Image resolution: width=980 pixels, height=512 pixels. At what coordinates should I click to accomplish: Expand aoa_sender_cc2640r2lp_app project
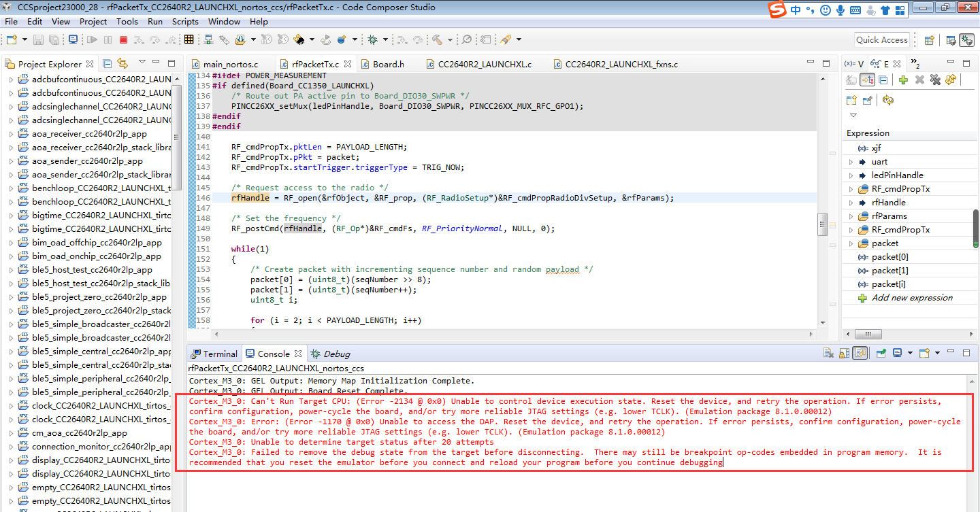click(11, 161)
